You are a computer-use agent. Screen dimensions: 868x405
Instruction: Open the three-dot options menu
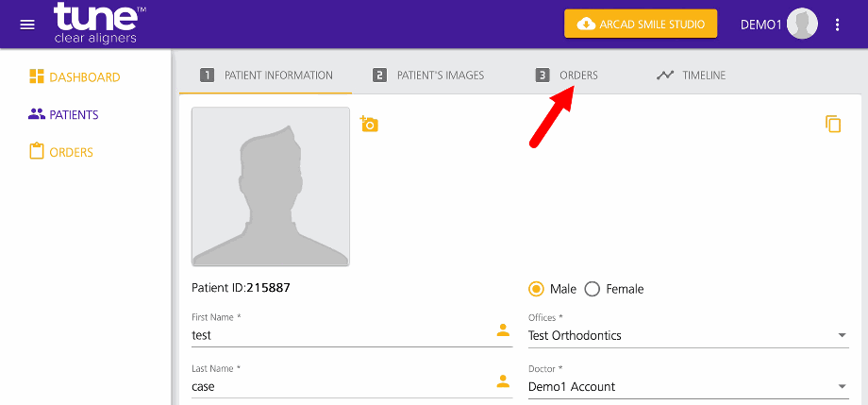pyautogui.click(x=838, y=25)
